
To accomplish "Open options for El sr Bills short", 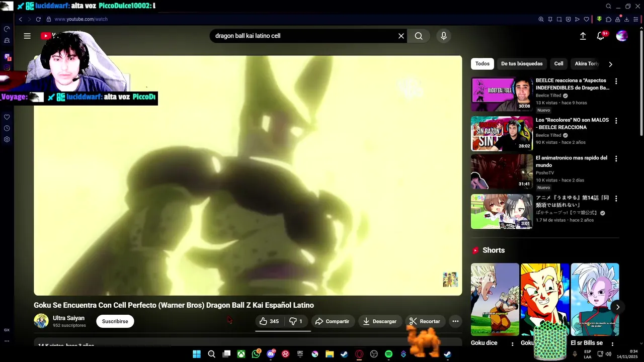I will click(612, 344).
